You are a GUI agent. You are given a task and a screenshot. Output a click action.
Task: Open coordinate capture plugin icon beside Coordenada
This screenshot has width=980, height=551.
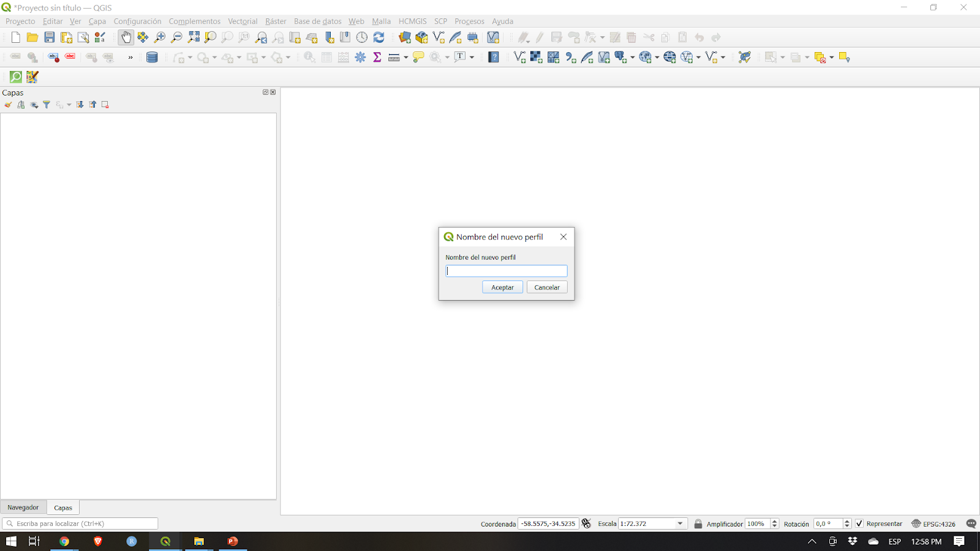[587, 523]
